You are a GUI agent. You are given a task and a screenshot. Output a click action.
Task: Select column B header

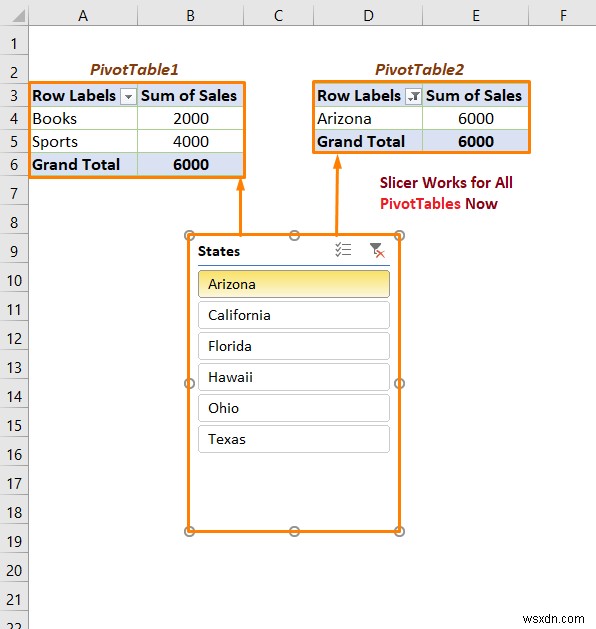191,16
